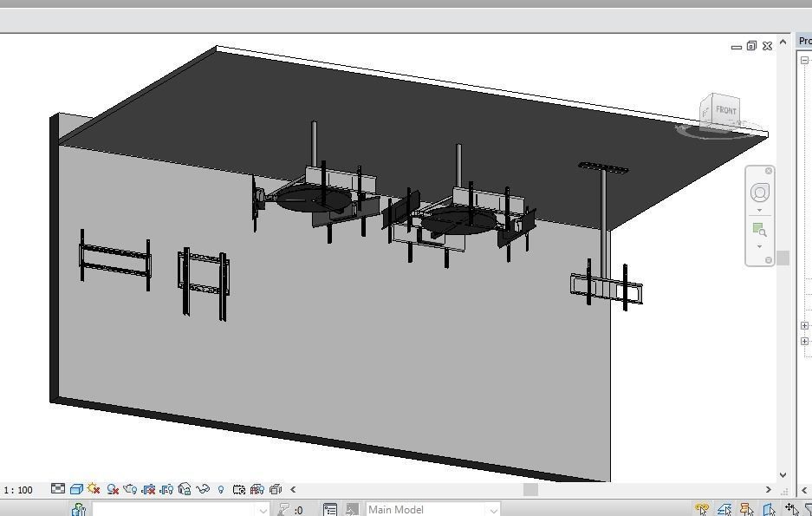Open the Visual Style menu

(x=75, y=489)
